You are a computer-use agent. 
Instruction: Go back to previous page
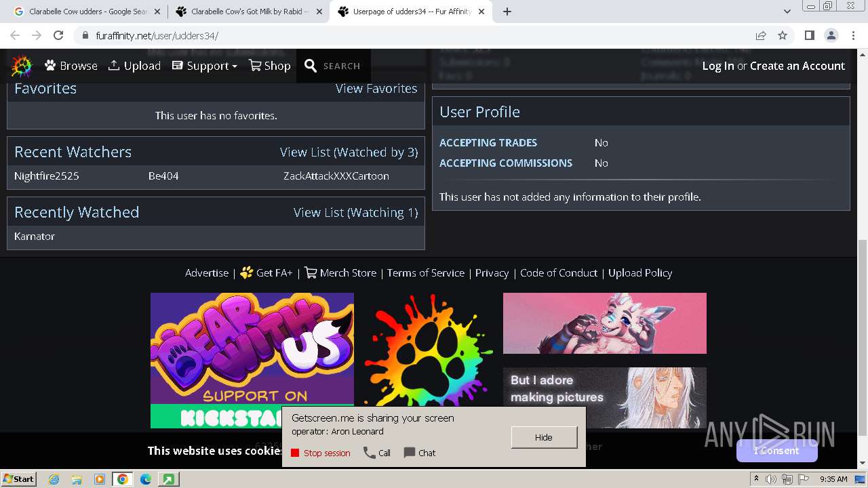coord(15,35)
